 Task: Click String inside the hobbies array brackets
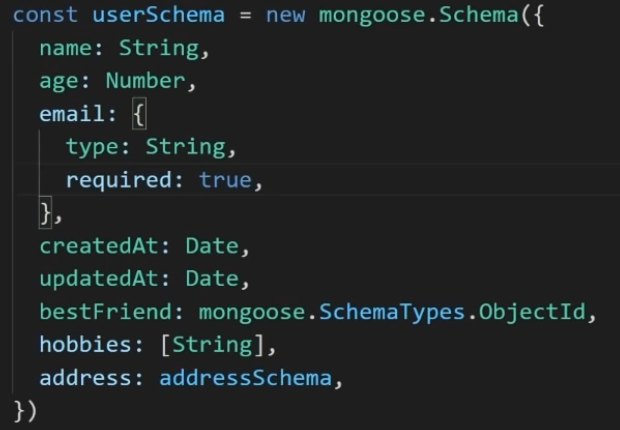point(212,345)
